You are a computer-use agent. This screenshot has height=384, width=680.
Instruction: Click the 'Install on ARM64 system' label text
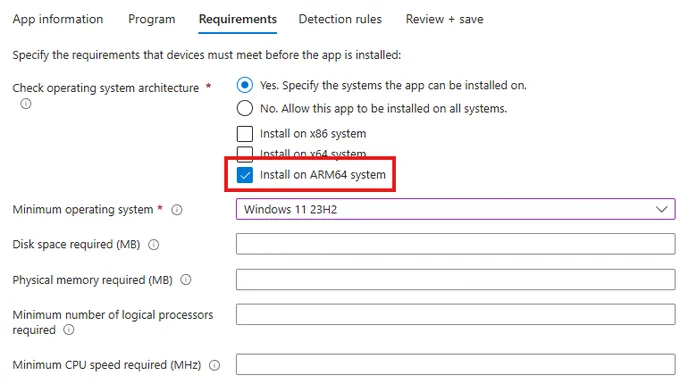(x=323, y=175)
